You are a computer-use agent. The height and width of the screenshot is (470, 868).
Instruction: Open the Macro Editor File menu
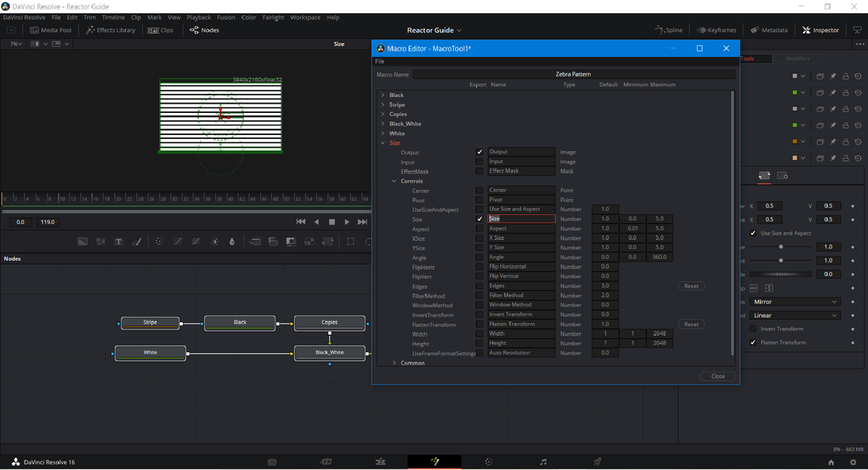click(380, 62)
